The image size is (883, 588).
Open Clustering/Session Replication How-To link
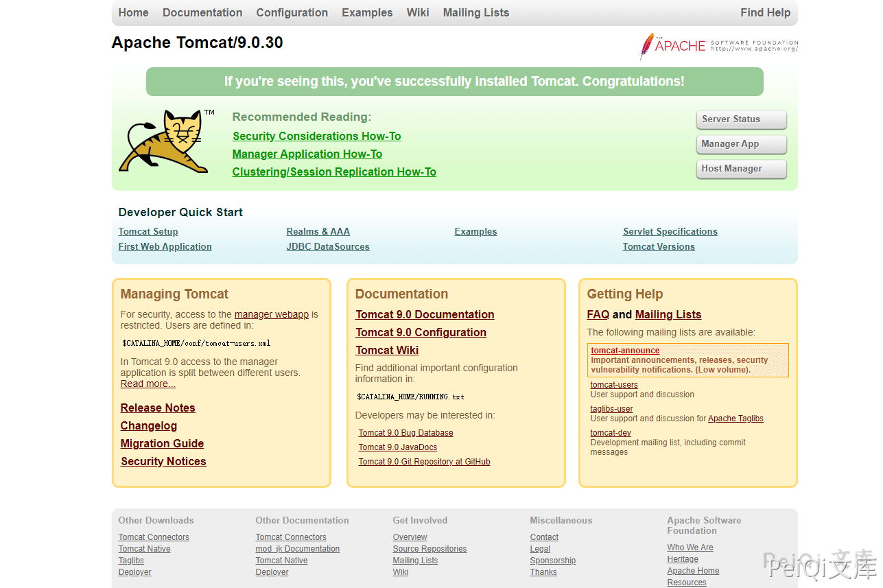(x=334, y=172)
